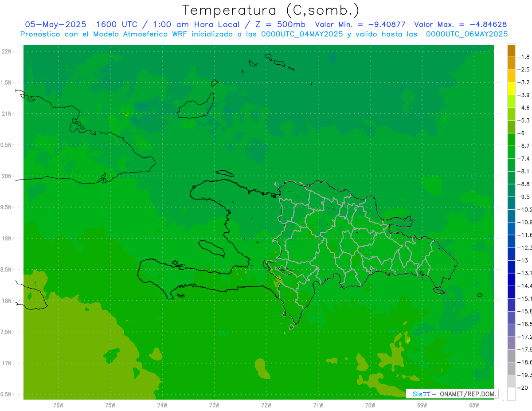The height and width of the screenshot is (411, 532).
Task: Pick legend swatch between -1.8 and -2.5
Action: point(511,63)
